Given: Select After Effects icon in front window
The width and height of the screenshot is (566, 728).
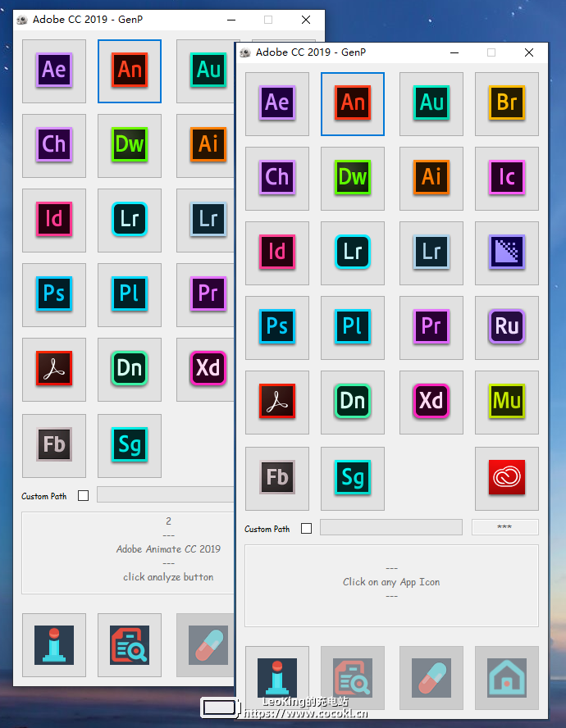Looking at the screenshot, I should tap(277, 103).
